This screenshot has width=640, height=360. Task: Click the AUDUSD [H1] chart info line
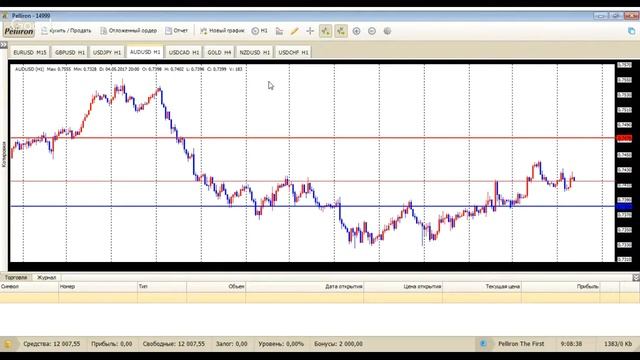pos(129,69)
